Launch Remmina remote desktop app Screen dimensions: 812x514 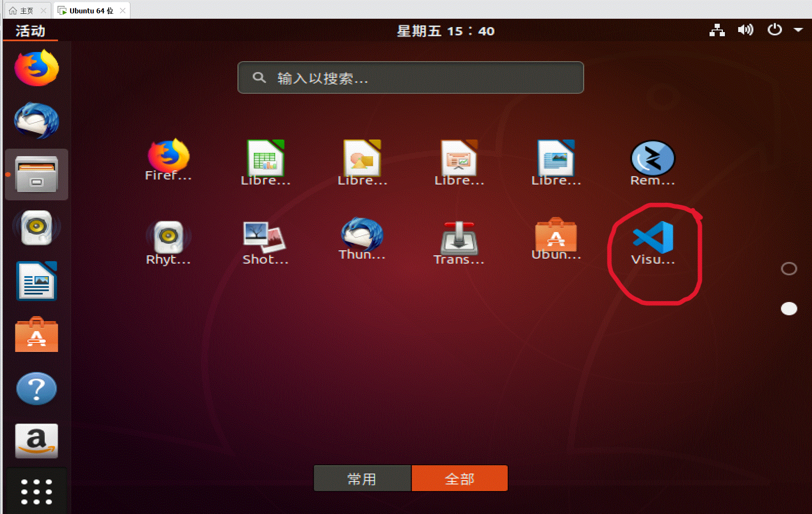click(x=652, y=162)
